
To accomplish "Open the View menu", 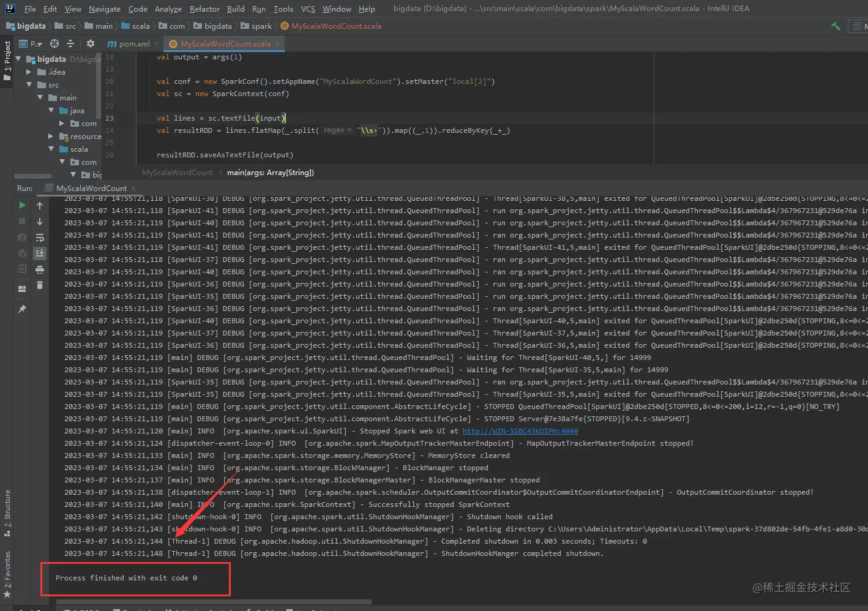I will pos(73,9).
